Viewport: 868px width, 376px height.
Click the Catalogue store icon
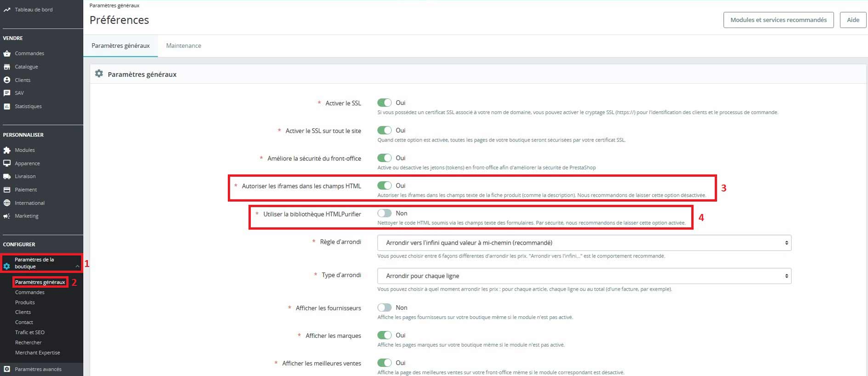tap(7, 67)
